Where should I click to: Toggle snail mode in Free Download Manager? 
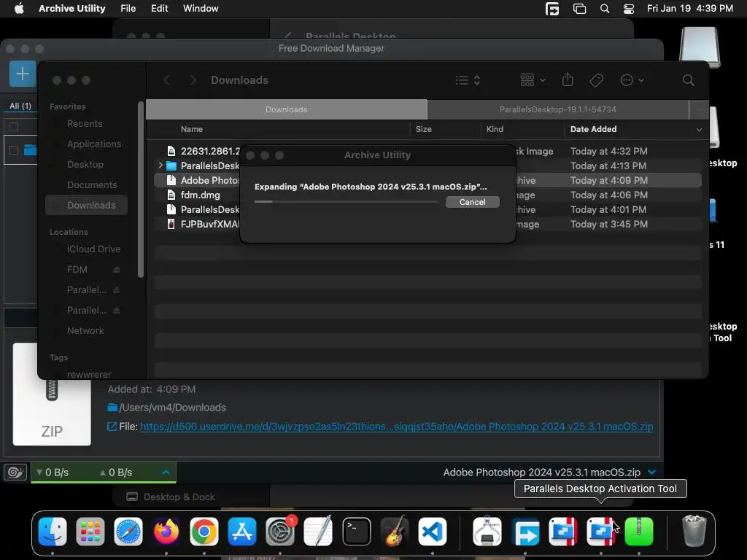(16, 472)
